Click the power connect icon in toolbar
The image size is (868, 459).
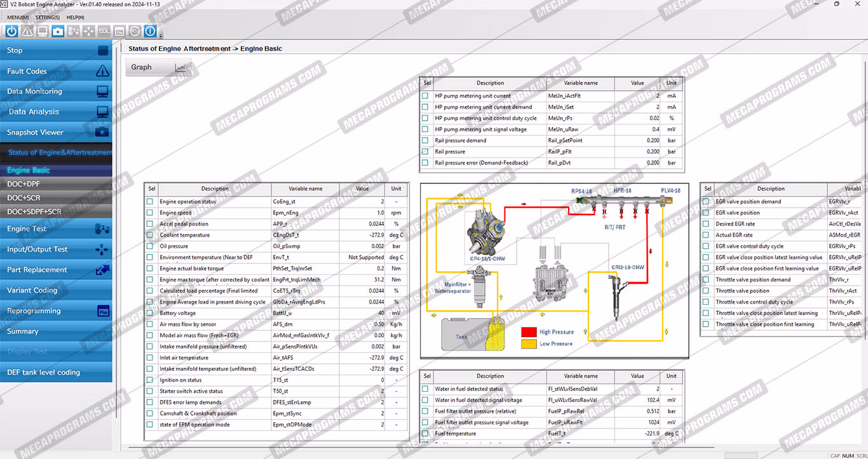point(12,30)
